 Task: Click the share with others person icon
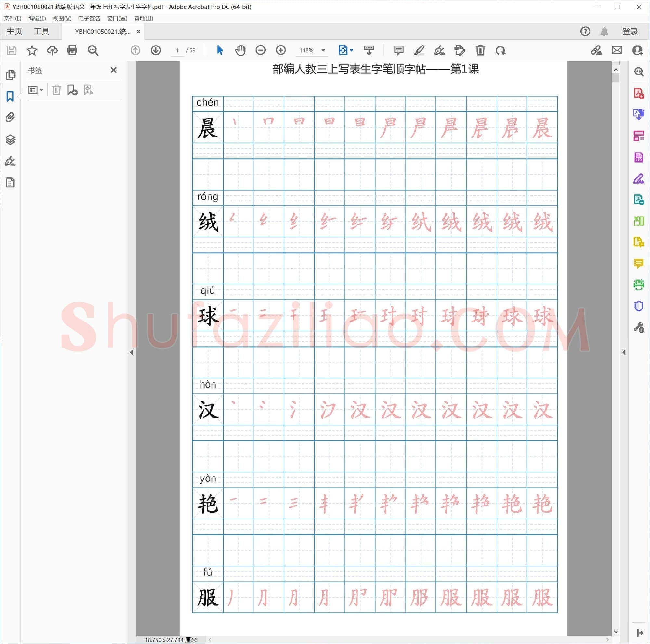point(637,50)
